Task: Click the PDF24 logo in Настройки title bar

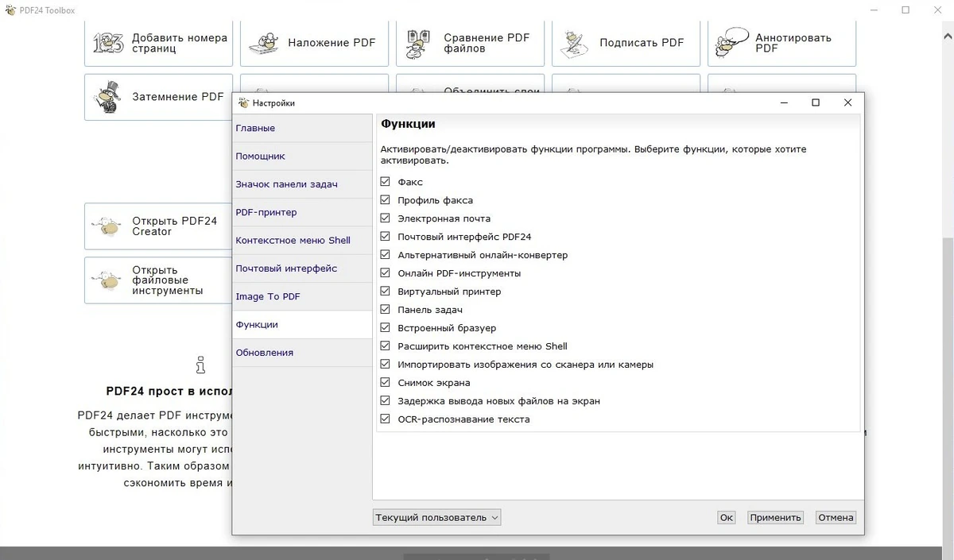Action: 243,102
